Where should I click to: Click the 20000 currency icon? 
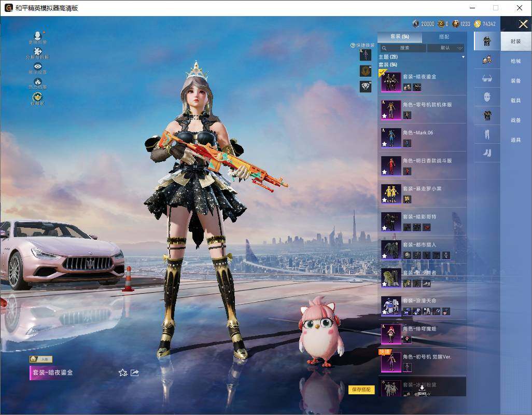pos(416,24)
